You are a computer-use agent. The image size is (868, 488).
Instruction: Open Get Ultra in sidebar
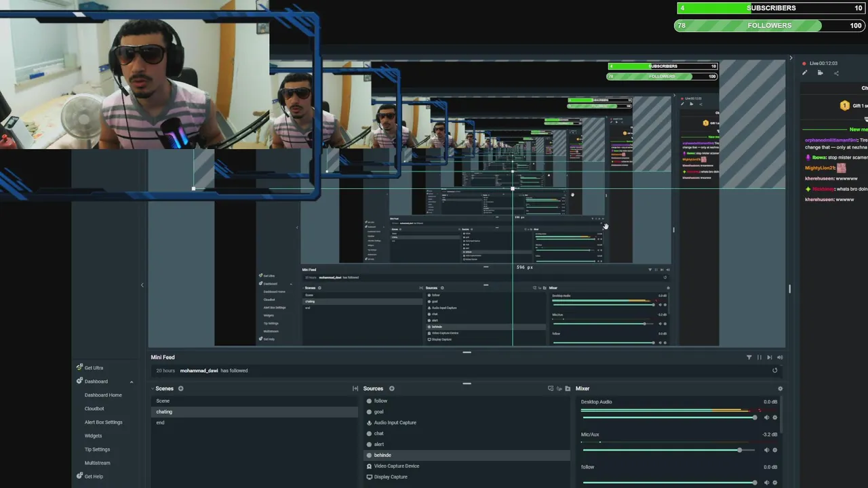tap(94, 368)
